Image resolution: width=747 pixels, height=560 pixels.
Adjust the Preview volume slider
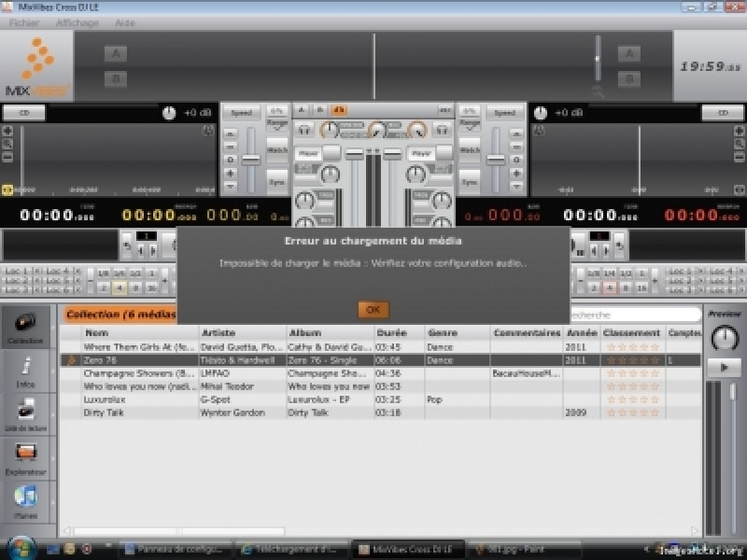click(733, 392)
